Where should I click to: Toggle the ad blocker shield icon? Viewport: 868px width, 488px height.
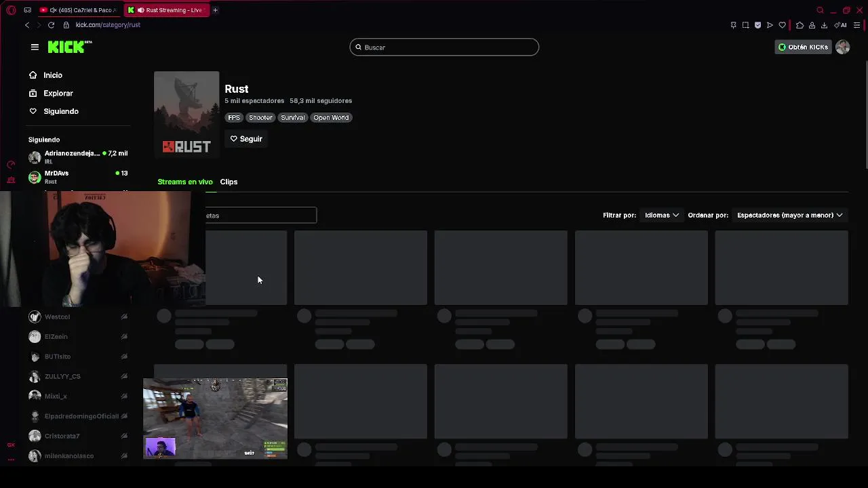(757, 25)
